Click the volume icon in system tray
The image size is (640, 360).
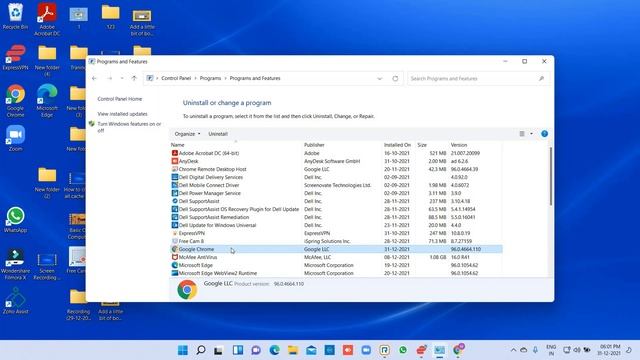(x=577, y=350)
